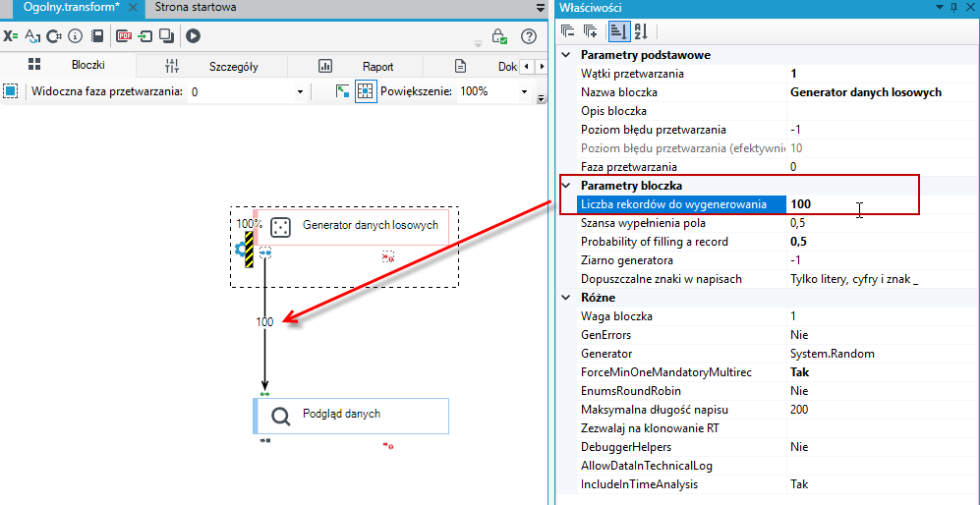Open help with the question mark icon
Screen dimensions: 980x505
click(x=529, y=36)
